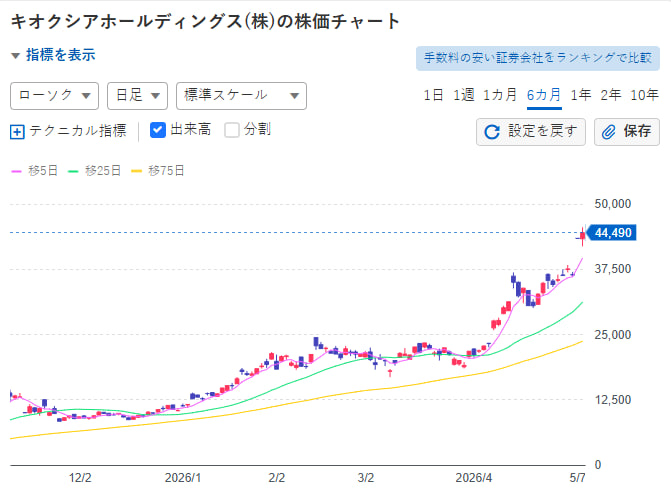Select the 1年 period tab
The image size is (671, 490).
(581, 95)
